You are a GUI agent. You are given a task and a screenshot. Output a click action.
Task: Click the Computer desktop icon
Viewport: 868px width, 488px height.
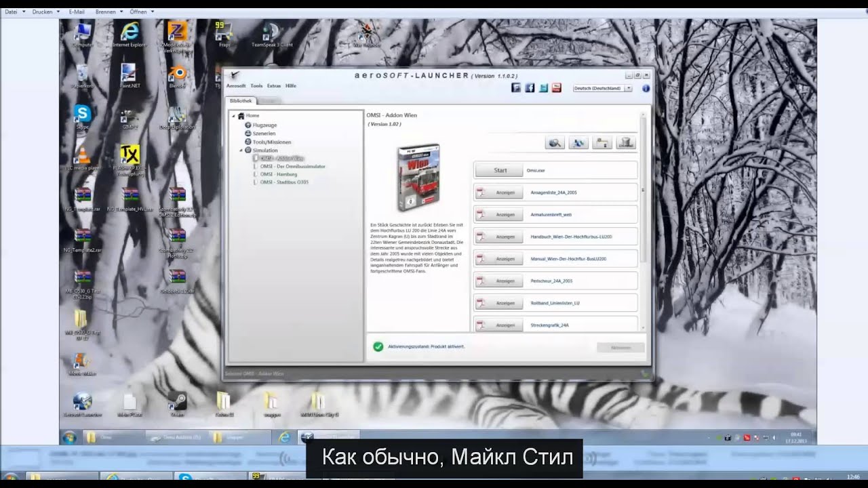pyautogui.click(x=82, y=35)
